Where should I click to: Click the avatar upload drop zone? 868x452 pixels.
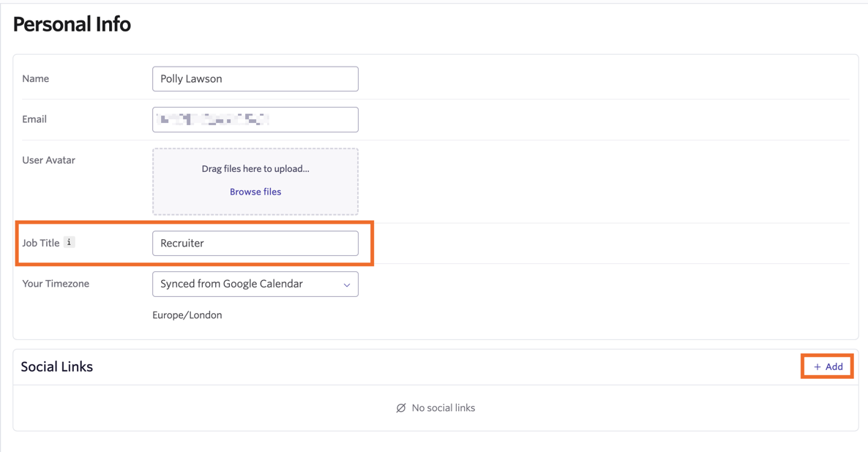[255, 181]
